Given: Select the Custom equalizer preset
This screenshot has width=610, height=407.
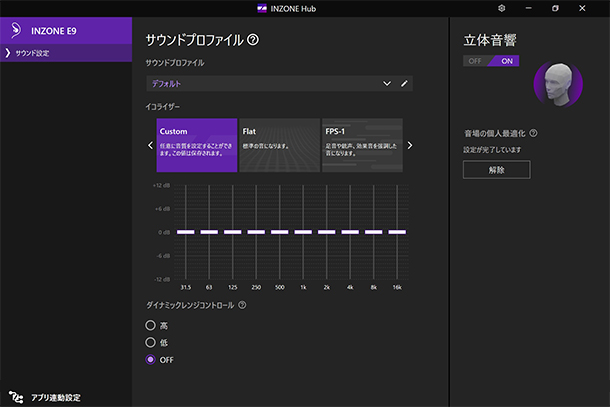Looking at the screenshot, I should click(x=197, y=145).
